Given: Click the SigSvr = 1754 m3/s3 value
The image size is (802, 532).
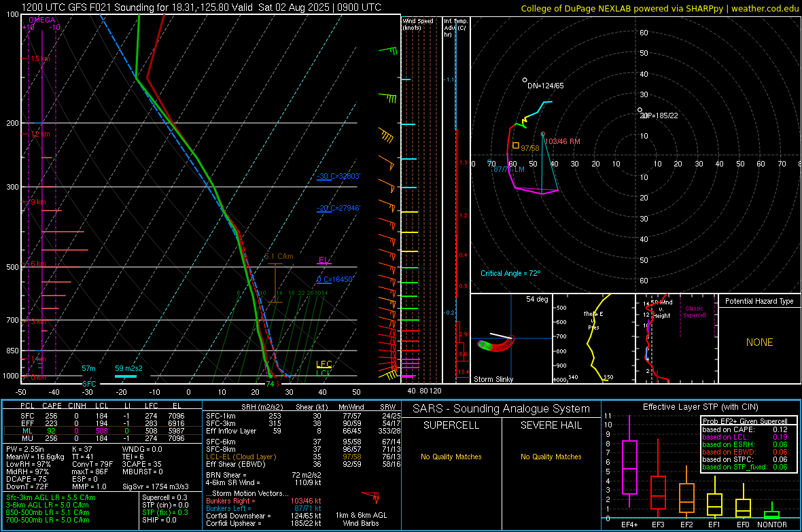Looking at the screenshot, I should click(156, 486).
